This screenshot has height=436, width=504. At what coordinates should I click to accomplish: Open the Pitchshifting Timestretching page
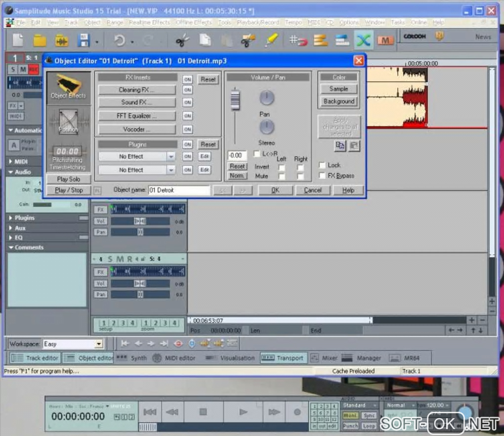[68, 159]
